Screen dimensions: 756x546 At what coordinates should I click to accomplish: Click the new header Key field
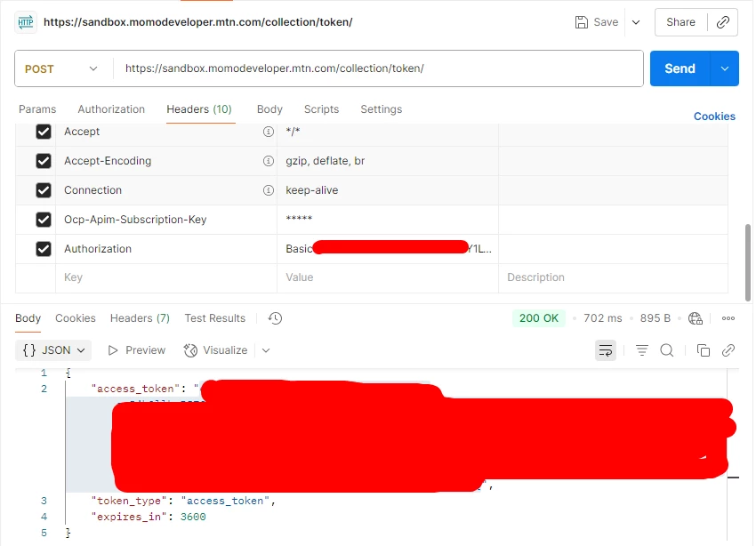tap(166, 278)
